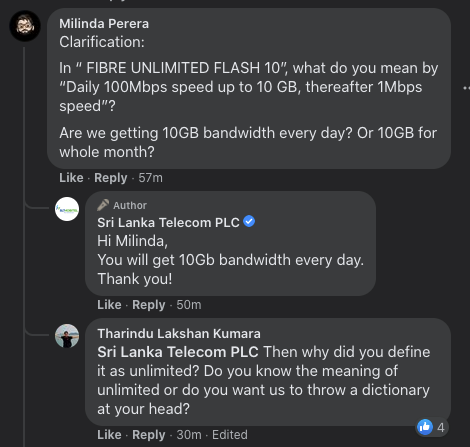Open Milinda Perera name link

[x=104, y=24]
